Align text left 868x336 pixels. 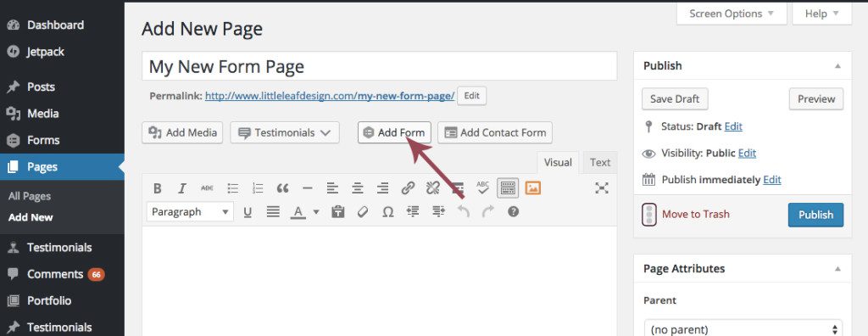[332, 188]
